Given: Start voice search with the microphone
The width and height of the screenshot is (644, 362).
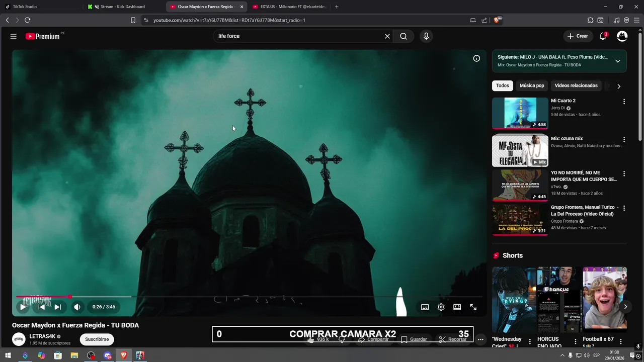Looking at the screenshot, I should [426, 36].
